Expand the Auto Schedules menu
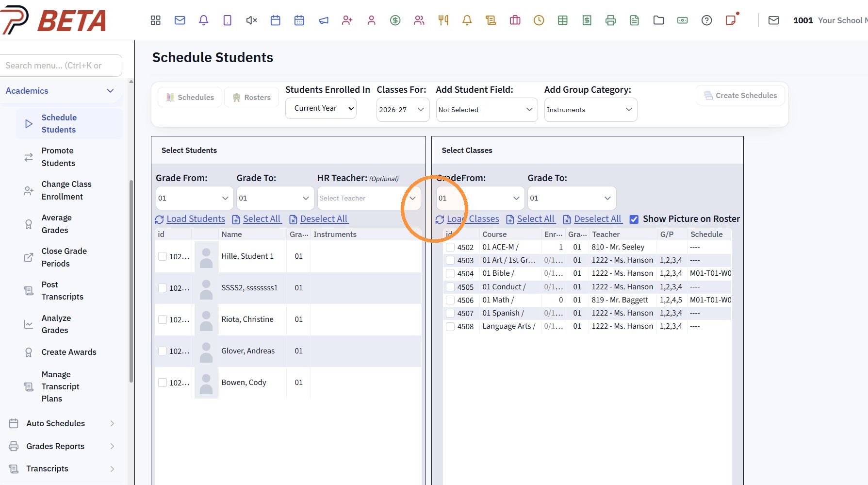 (62, 423)
